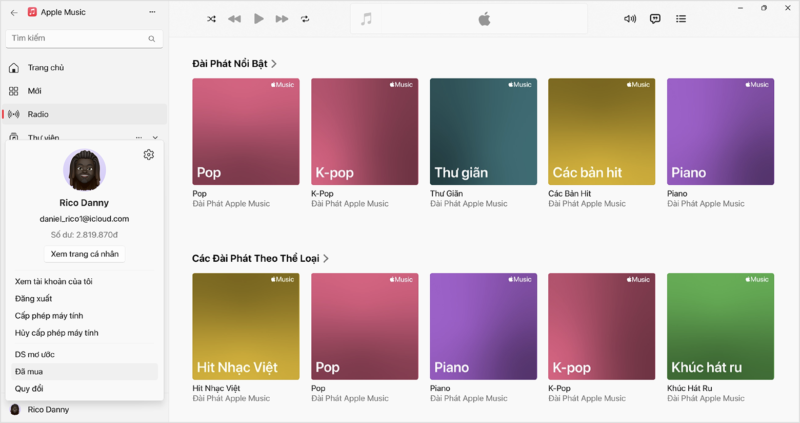Viewport: 800px width, 423px height.
Task: Select Quy đổi redeem option
Action: (x=29, y=389)
